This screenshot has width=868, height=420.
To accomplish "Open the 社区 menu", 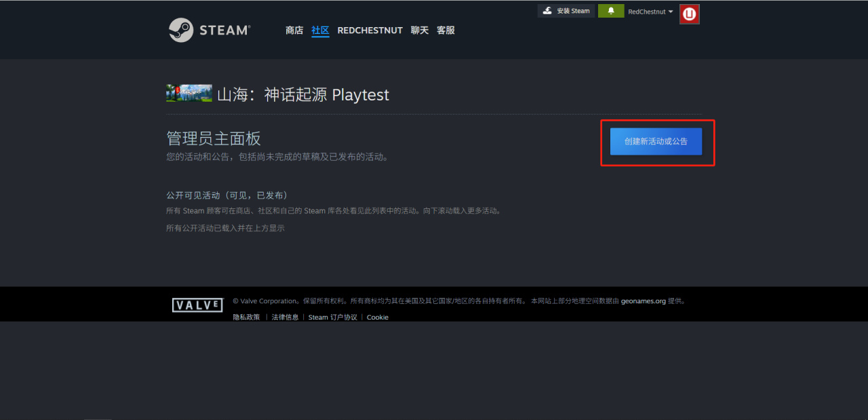I will point(320,31).
